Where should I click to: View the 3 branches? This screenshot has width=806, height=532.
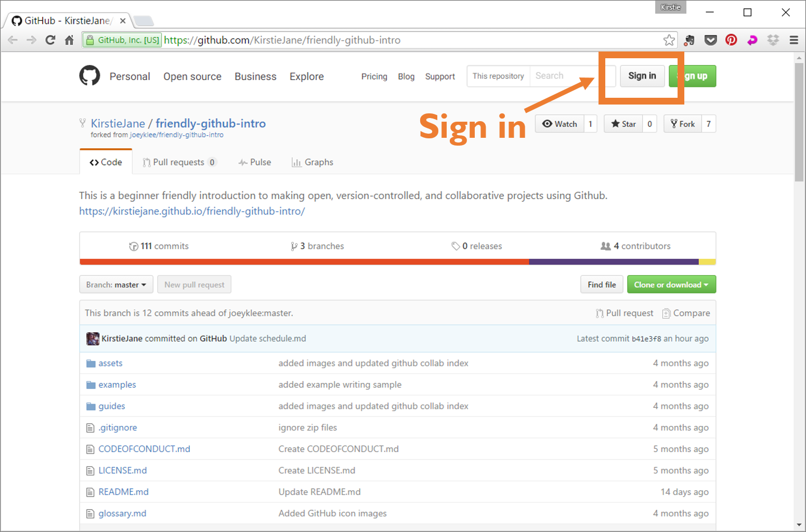tap(318, 246)
